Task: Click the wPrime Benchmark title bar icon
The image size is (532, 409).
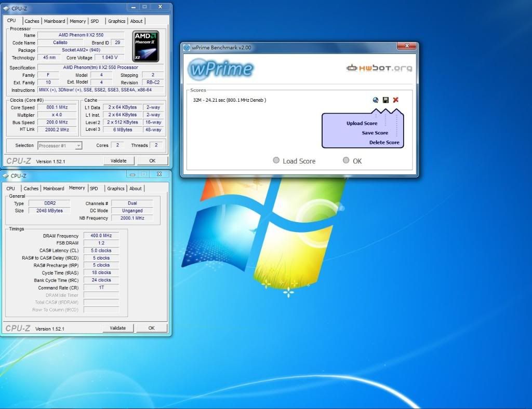Action: click(x=187, y=47)
